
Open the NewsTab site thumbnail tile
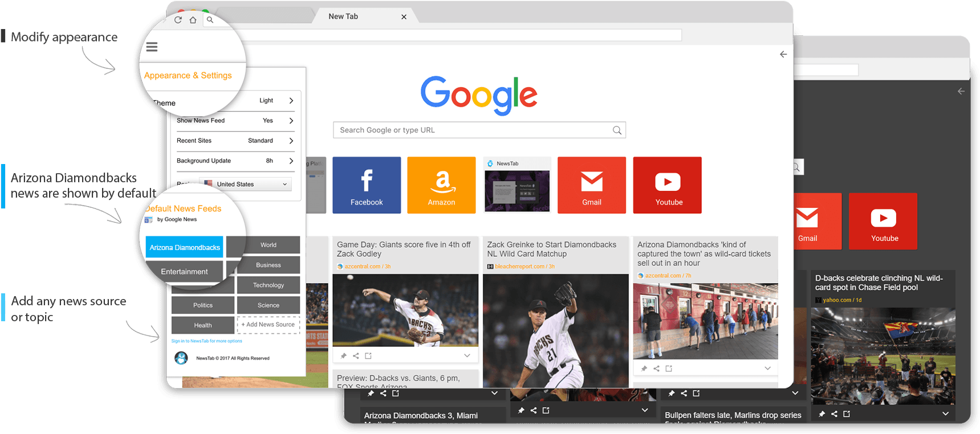tap(517, 185)
